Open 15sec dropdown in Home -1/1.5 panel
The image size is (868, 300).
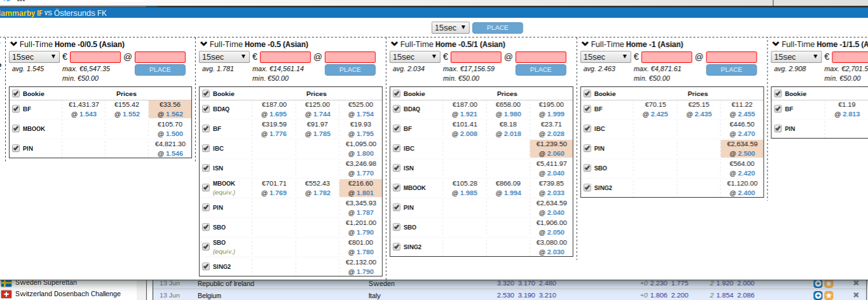point(797,57)
